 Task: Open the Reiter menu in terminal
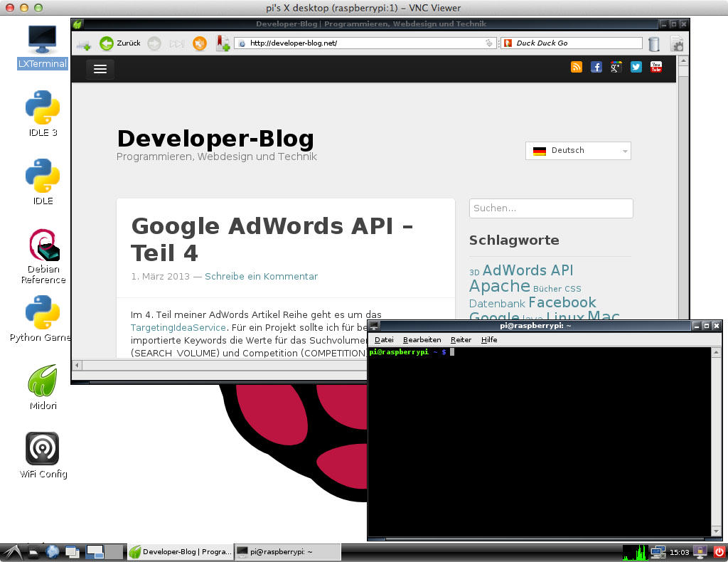[x=461, y=340]
